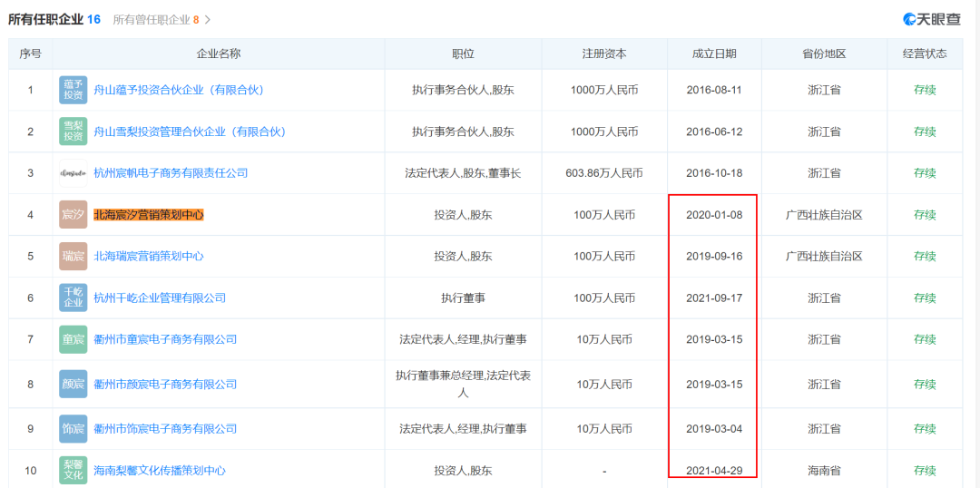Click the 千屹企业 blue logo icon
Screen dimensions: 980x488
click(x=73, y=298)
